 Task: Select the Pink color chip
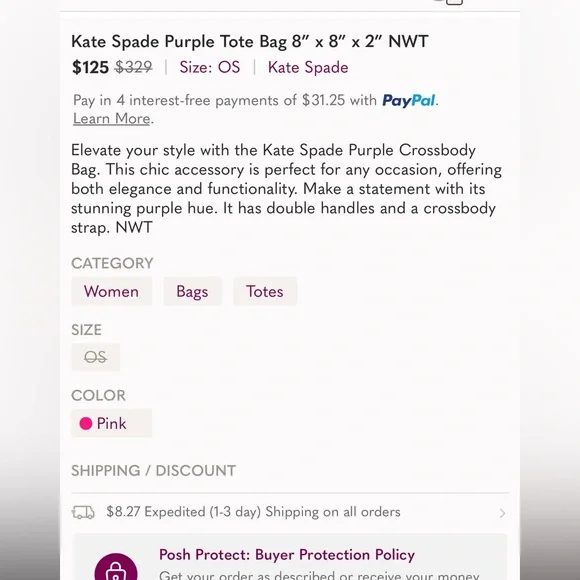tap(111, 424)
